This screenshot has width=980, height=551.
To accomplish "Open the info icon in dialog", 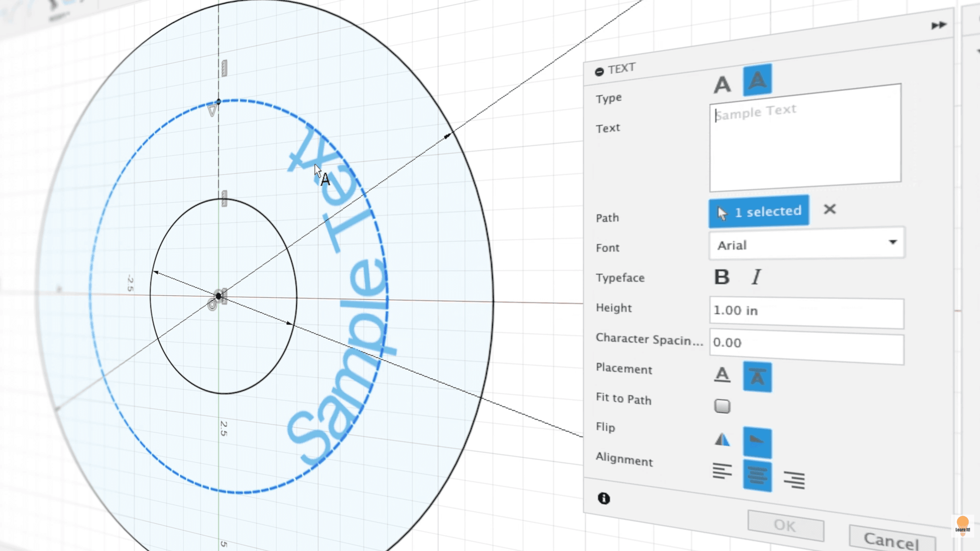I will (x=604, y=498).
